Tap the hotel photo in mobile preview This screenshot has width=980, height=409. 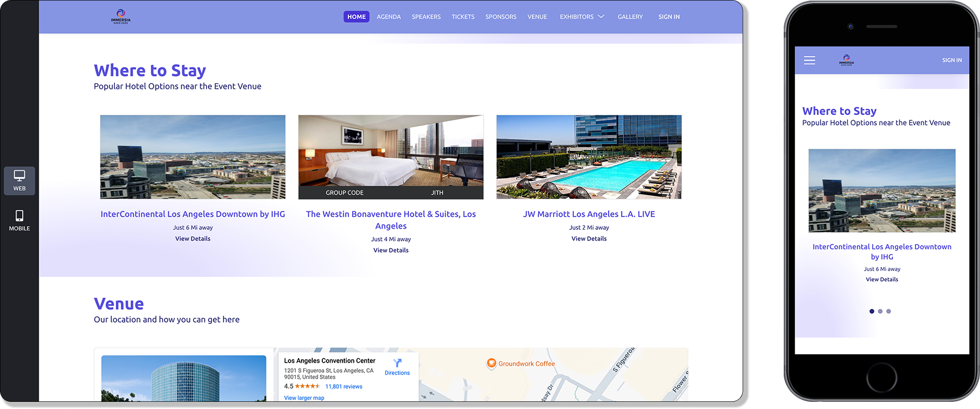[882, 191]
